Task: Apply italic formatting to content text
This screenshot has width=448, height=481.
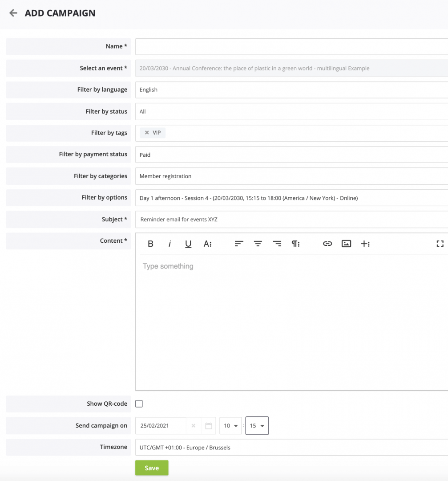Action: pos(170,244)
